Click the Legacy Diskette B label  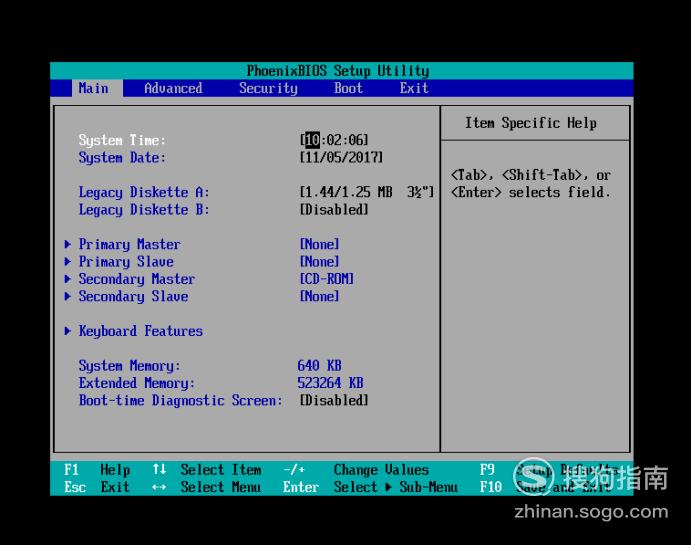point(144,210)
